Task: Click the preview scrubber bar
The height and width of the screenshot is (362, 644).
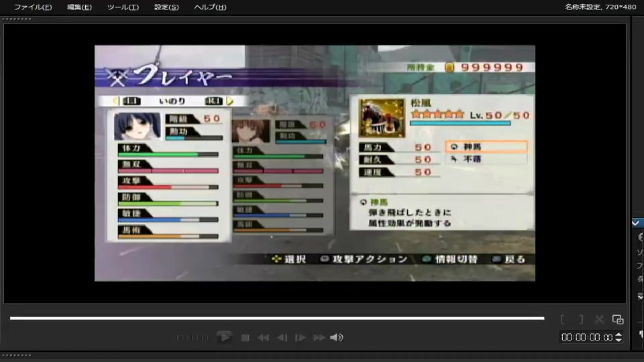Action: coord(277,318)
